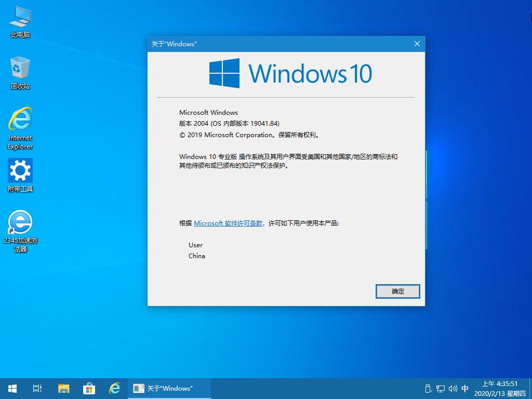Open Task View on the taskbar

37,389
